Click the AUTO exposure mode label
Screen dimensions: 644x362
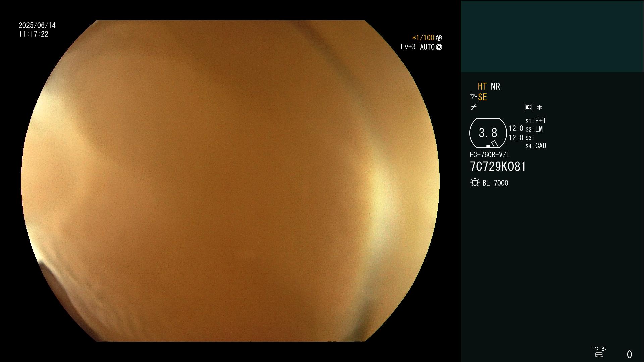[427, 47]
